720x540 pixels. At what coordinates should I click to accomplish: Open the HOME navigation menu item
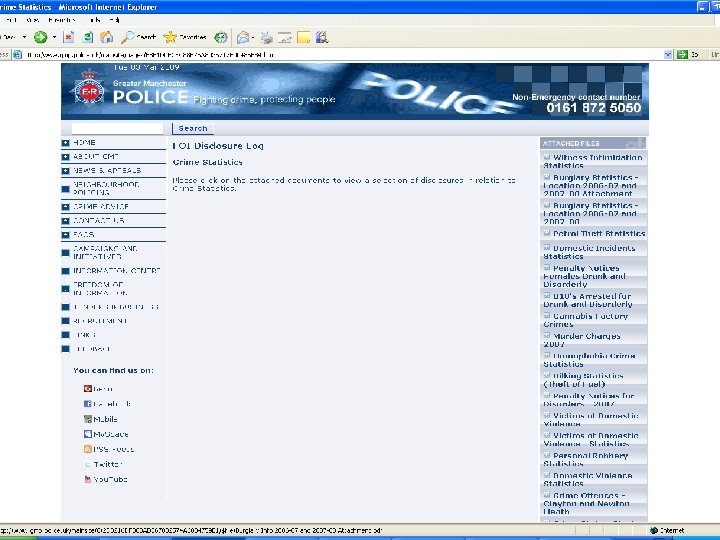tap(84, 143)
